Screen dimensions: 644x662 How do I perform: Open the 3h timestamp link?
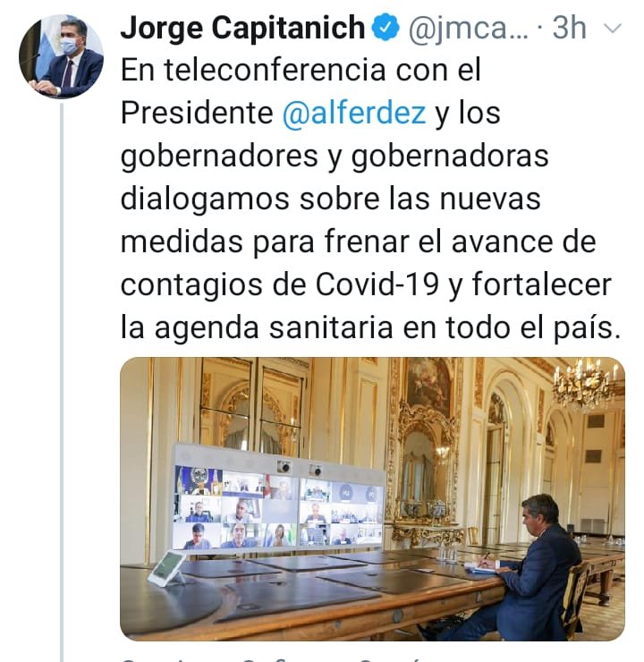coord(570,29)
